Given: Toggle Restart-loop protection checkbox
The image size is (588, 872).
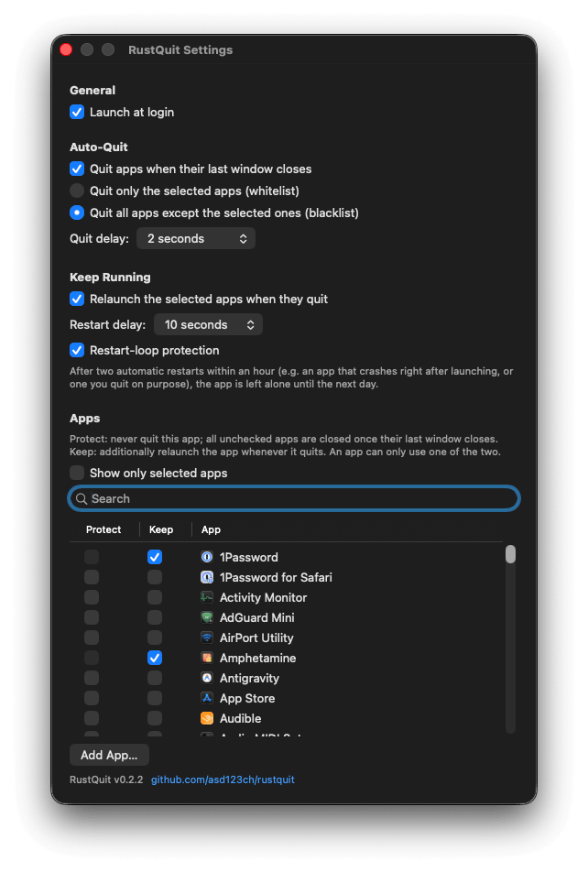Looking at the screenshot, I should pos(77,350).
